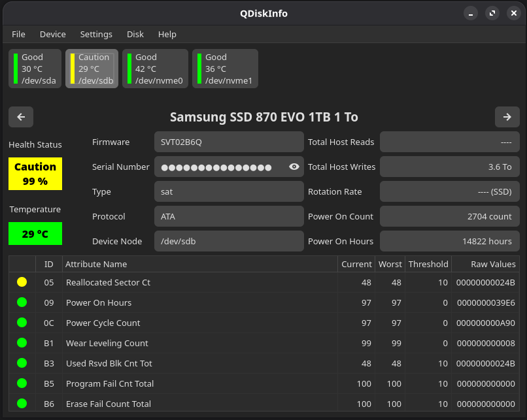Image resolution: width=527 pixels, height=420 pixels.
Task: Click the Power On Hours 14822 hours field
Action: click(450, 242)
